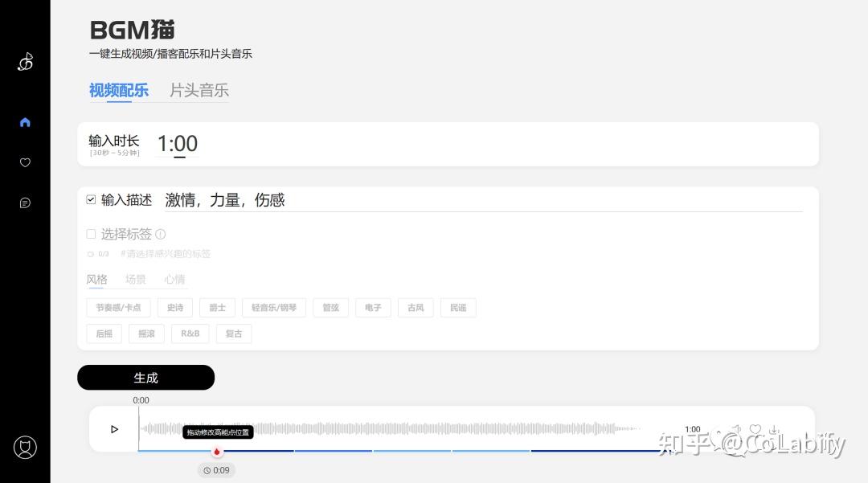This screenshot has width=868, height=483.
Task: Open the feedback chat icon in sidebar
Action: (x=25, y=203)
